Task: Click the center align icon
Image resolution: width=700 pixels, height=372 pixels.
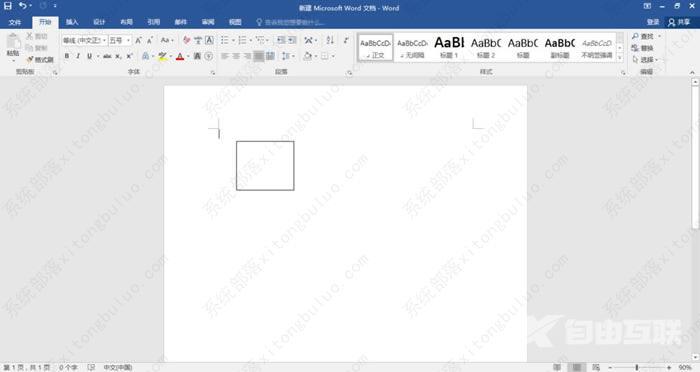Action: point(236,56)
